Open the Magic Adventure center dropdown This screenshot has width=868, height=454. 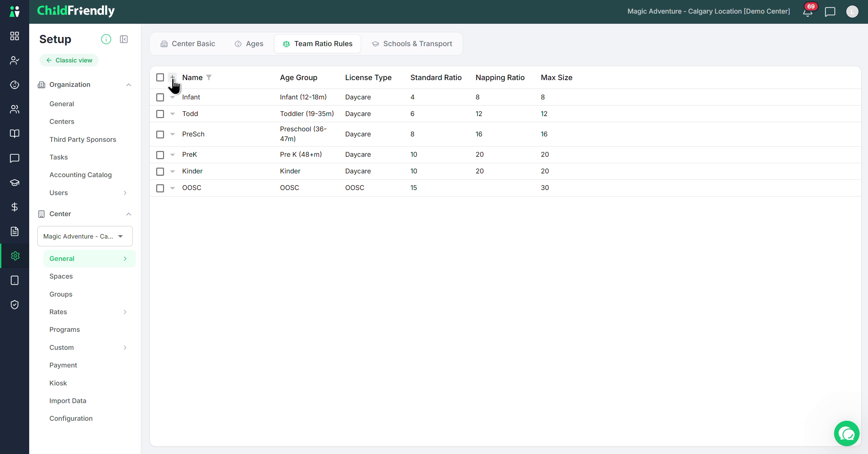click(x=85, y=236)
